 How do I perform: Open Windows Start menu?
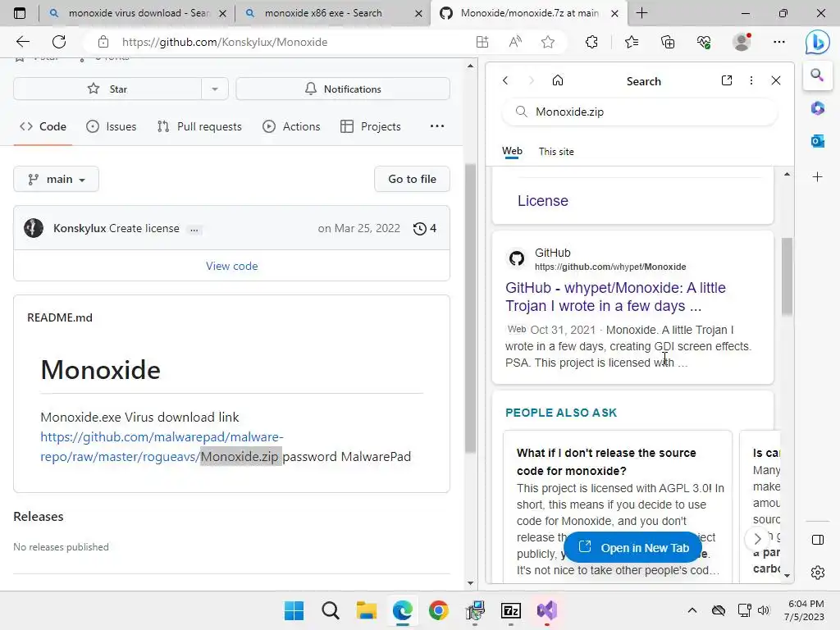pos(294,610)
